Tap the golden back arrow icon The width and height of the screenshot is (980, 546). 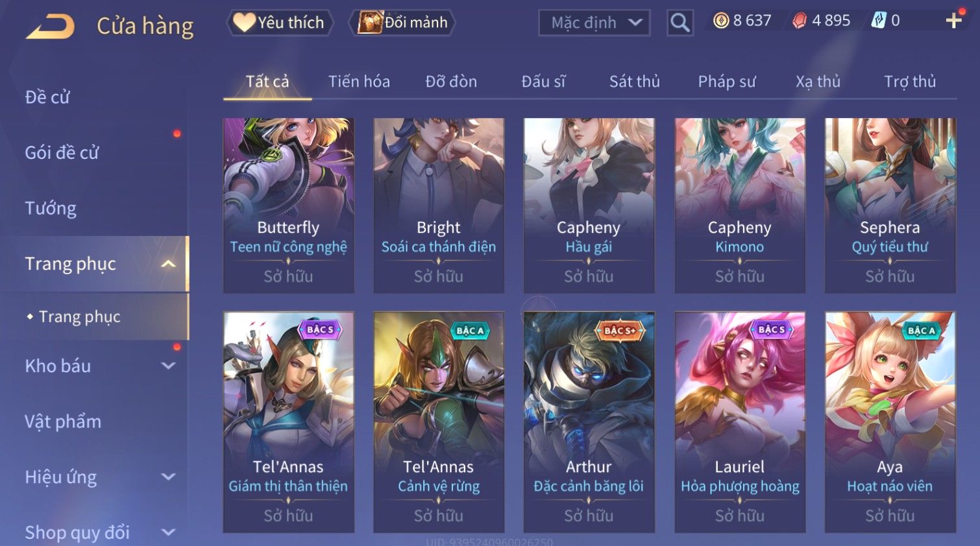click(x=50, y=27)
